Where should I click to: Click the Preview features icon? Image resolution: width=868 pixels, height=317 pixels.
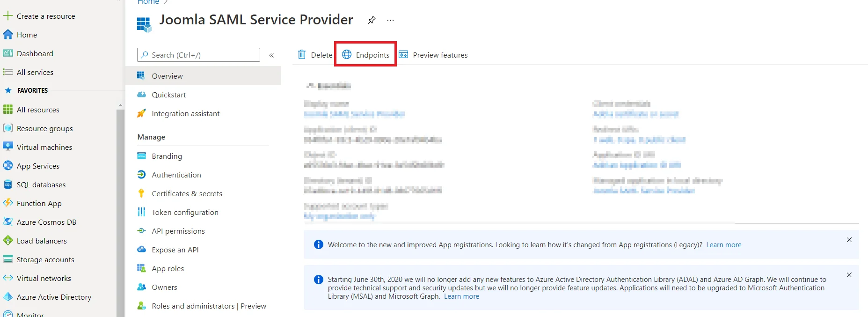click(403, 54)
